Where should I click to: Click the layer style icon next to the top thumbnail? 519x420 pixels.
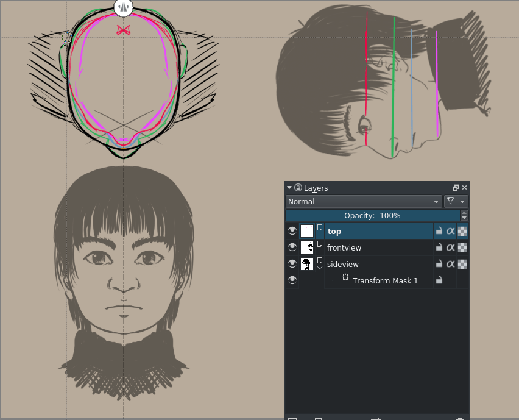point(320,227)
